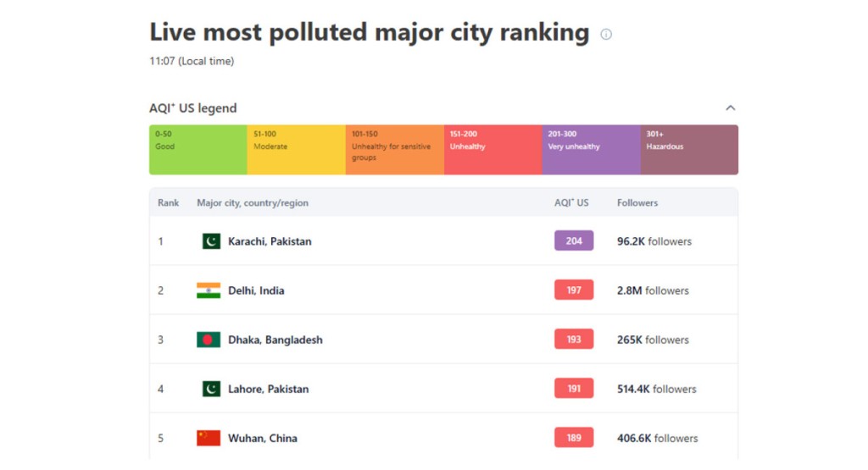This screenshot has height=470, width=868.
Task: Click the 191 AQI badge for Lahore
Action: tap(574, 388)
